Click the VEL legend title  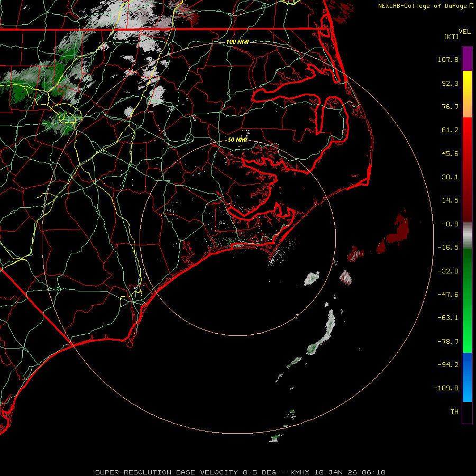tap(464, 32)
